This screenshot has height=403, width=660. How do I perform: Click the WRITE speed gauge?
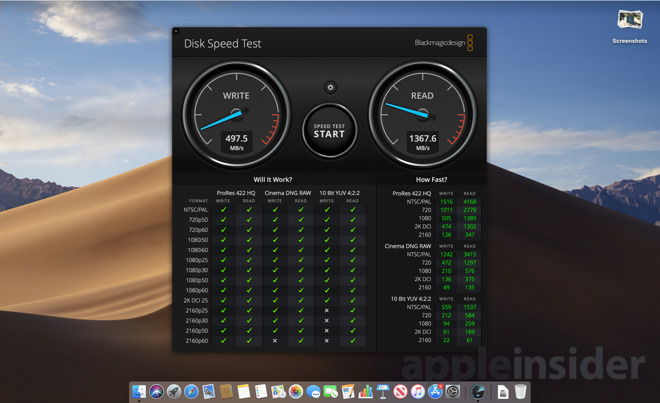(x=236, y=114)
